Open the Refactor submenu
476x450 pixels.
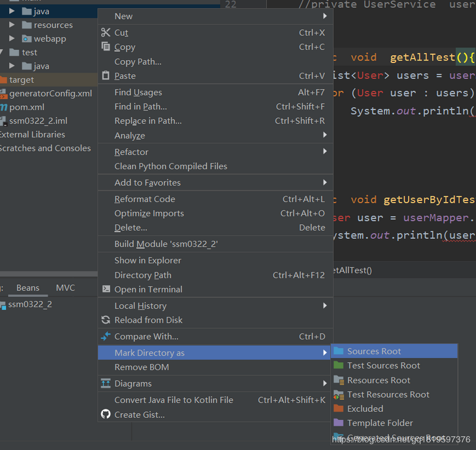[x=131, y=152]
